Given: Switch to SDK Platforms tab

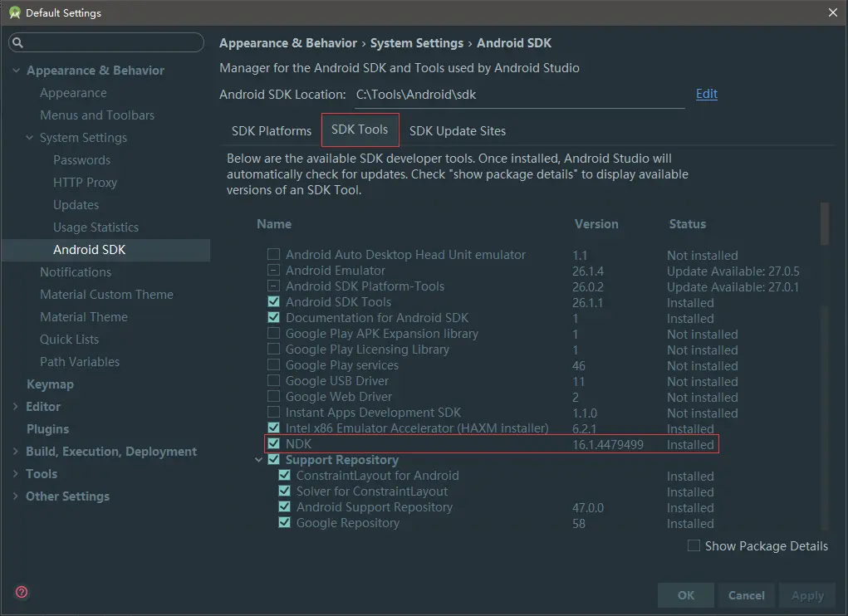Looking at the screenshot, I should [272, 131].
